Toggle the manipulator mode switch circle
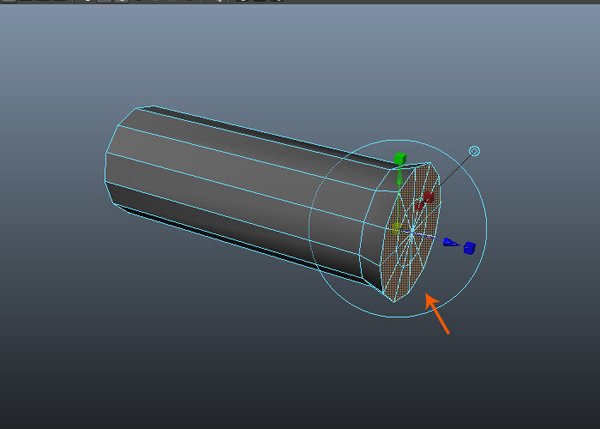The image size is (600, 429). point(474,151)
